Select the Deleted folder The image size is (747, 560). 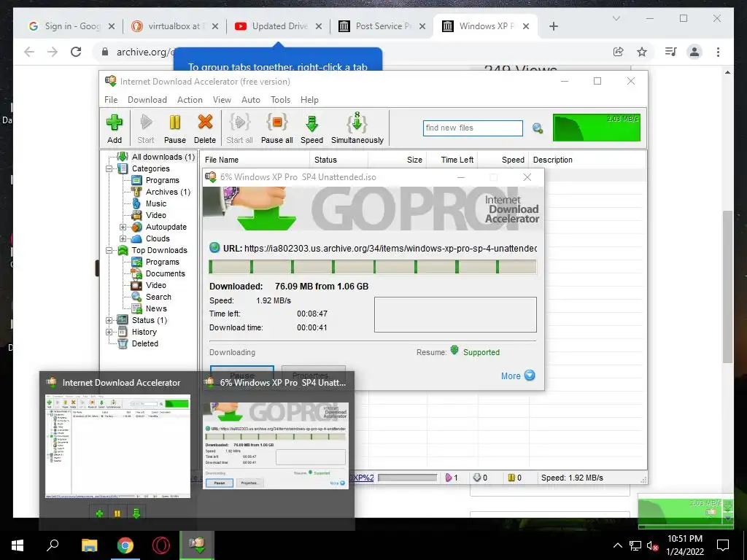145,343
